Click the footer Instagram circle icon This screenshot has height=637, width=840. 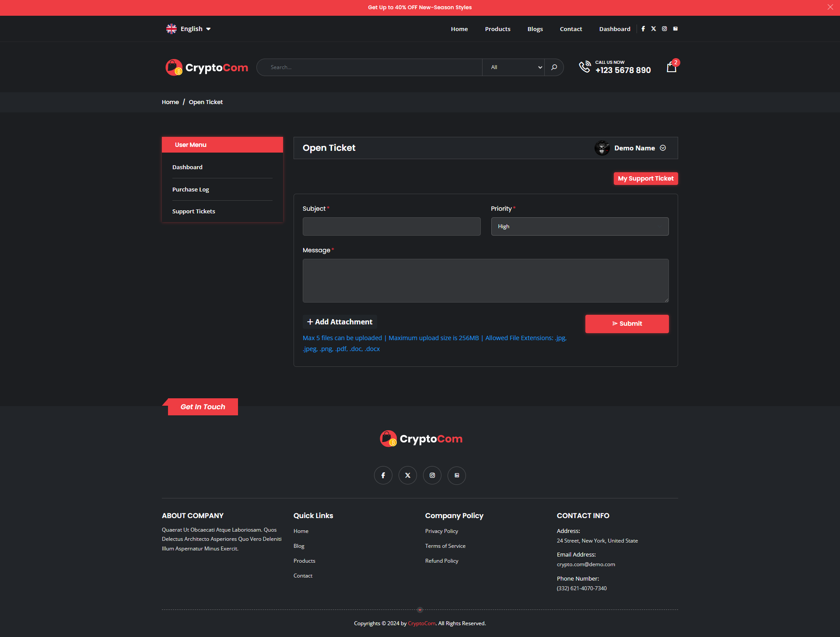(x=432, y=475)
